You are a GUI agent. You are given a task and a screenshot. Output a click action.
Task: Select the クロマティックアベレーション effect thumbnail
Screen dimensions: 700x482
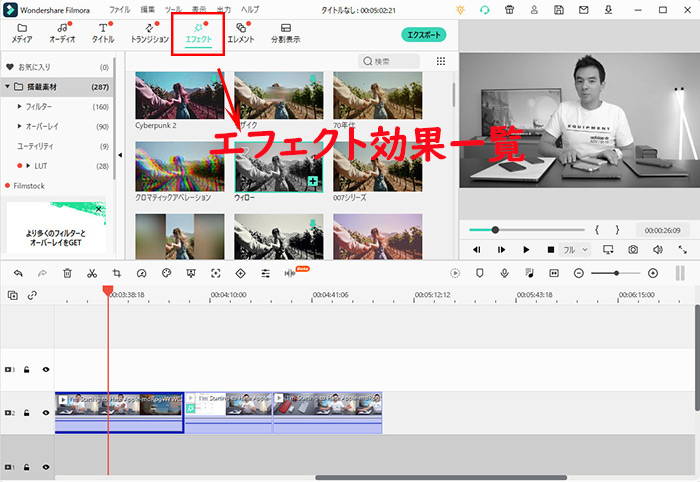coord(179,167)
